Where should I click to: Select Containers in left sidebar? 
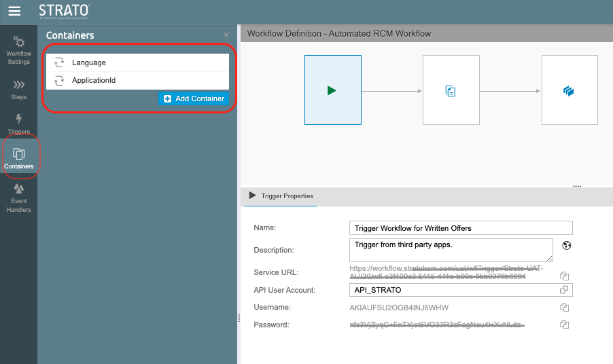point(18,158)
